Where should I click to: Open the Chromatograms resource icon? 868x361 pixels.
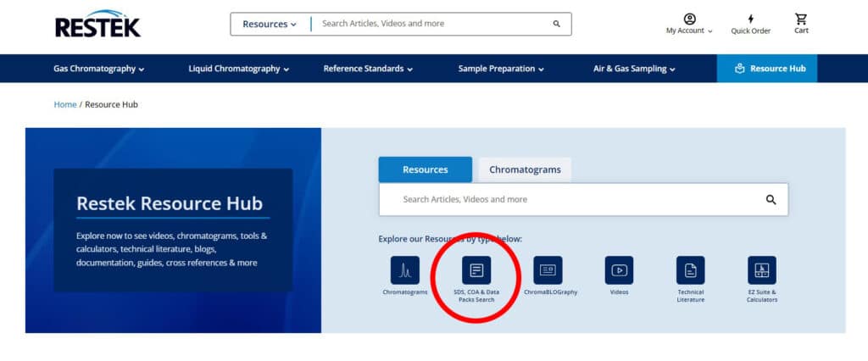tap(404, 270)
